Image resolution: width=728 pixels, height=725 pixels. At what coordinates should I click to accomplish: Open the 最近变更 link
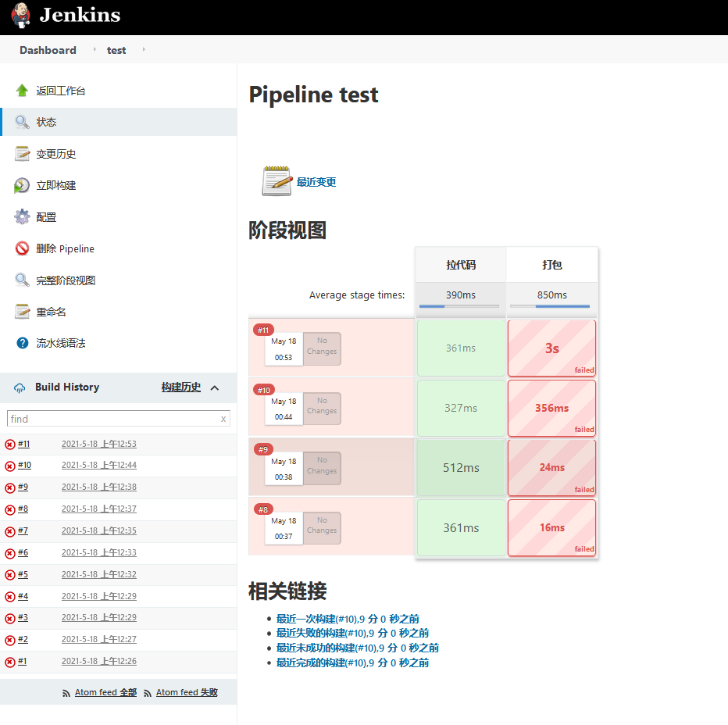316,181
